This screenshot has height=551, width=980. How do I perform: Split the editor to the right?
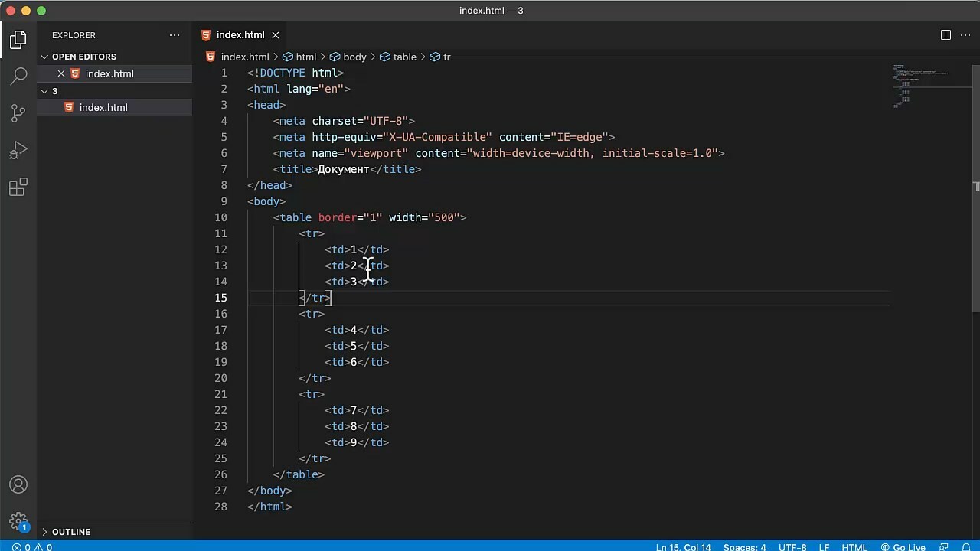click(946, 35)
